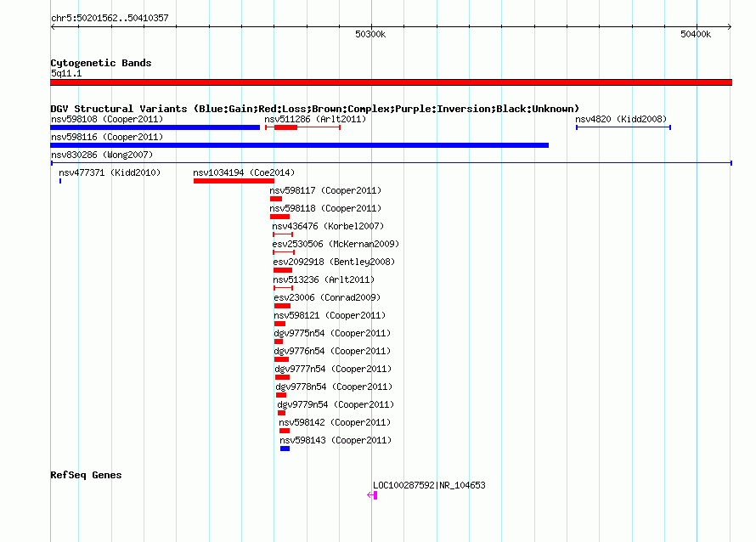Click the red 5q11.1 cytogenetic band bar

click(392, 82)
